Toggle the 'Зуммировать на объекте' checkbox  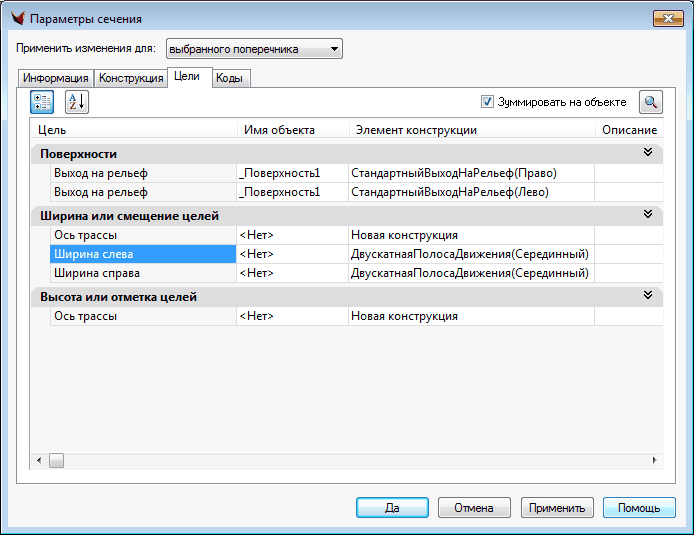[x=488, y=102]
